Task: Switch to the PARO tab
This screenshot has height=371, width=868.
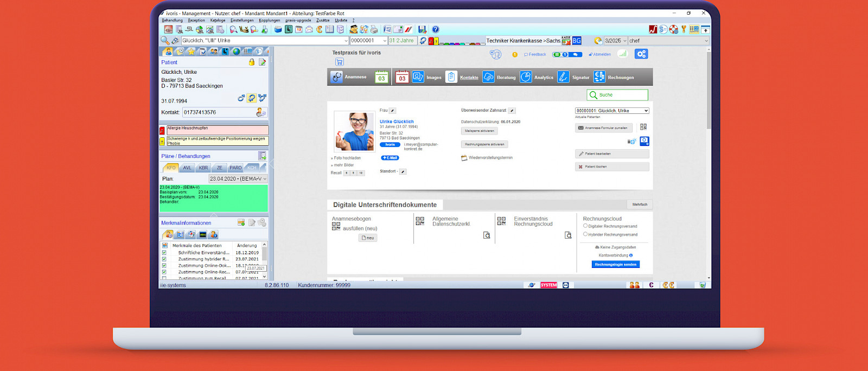Action: pyautogui.click(x=235, y=168)
